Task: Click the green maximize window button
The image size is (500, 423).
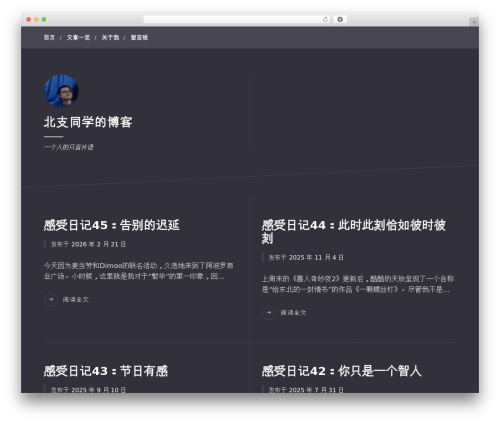Action: [44, 19]
